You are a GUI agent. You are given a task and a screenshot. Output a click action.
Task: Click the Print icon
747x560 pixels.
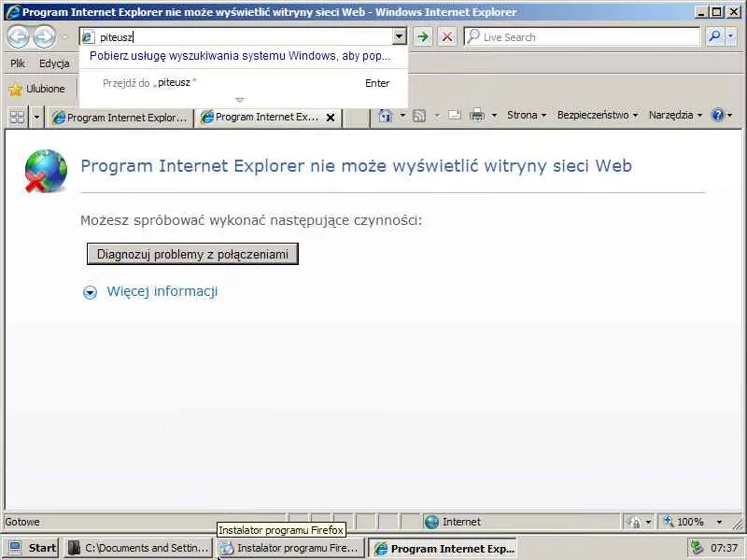[477, 115]
